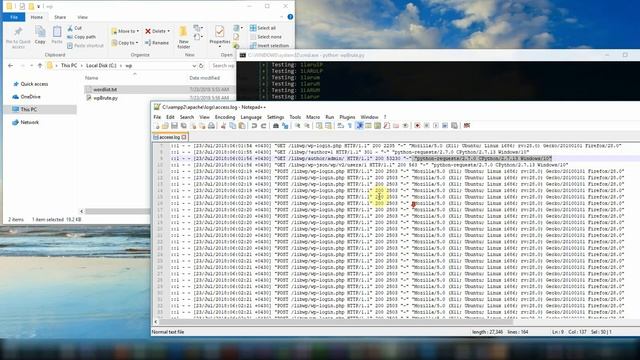The width and height of the screenshot is (640, 360).
Task: Click the Zoom In icon in Notepad++
Action: pos(298,126)
